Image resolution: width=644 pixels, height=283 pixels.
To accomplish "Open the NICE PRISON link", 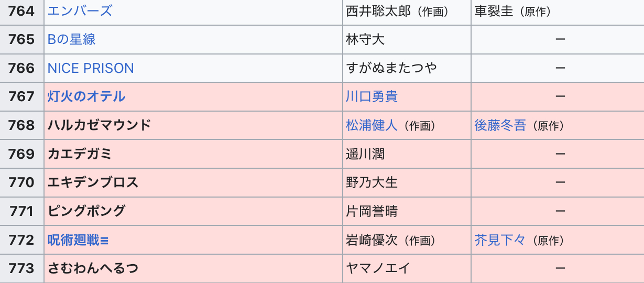I will pos(91,68).
